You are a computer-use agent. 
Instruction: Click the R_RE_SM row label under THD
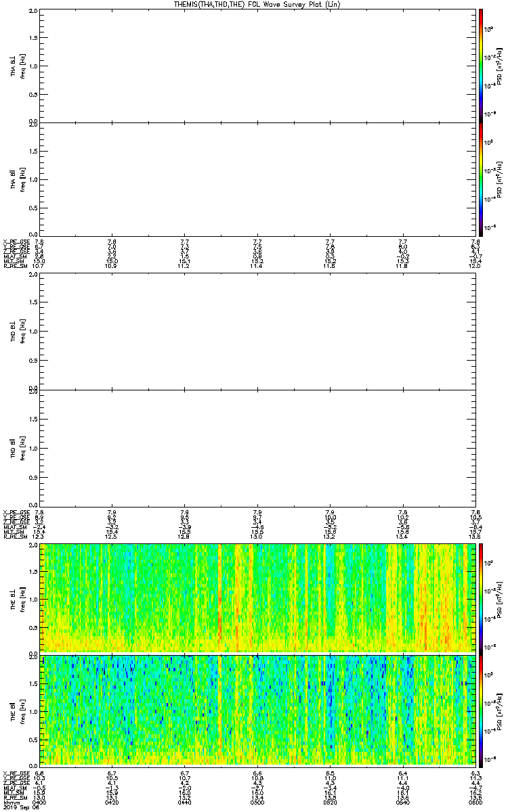16,537
